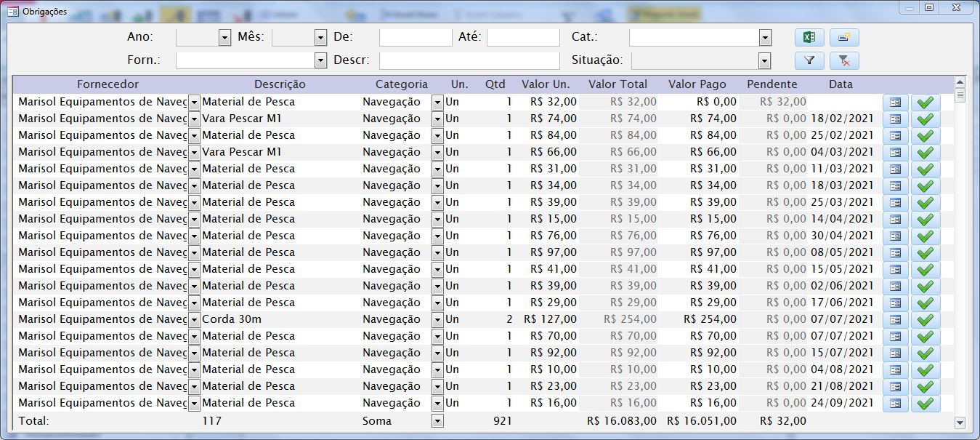Screen dimensions: 980x440
Task: Click the Fornecedor column header
Action: click(x=108, y=84)
